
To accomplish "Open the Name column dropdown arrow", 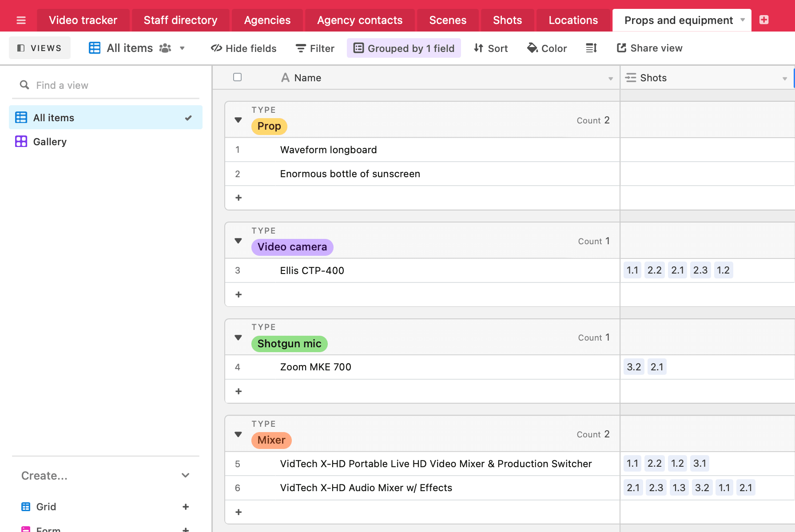I will click(611, 79).
